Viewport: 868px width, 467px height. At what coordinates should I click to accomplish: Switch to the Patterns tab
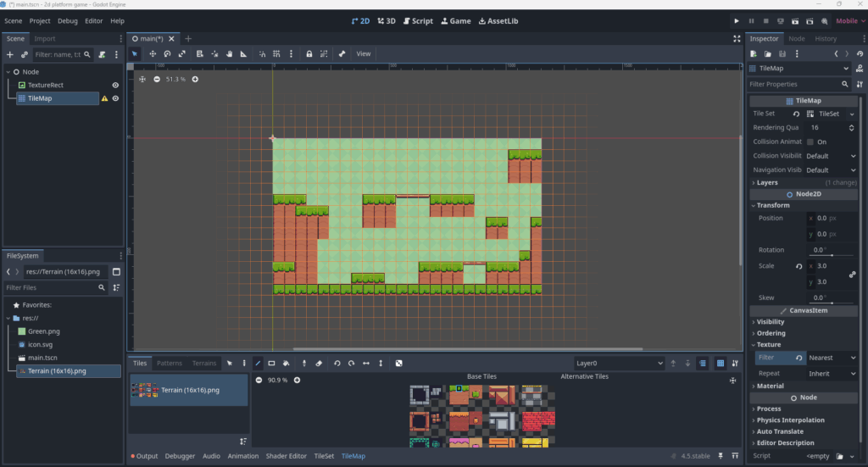click(170, 364)
